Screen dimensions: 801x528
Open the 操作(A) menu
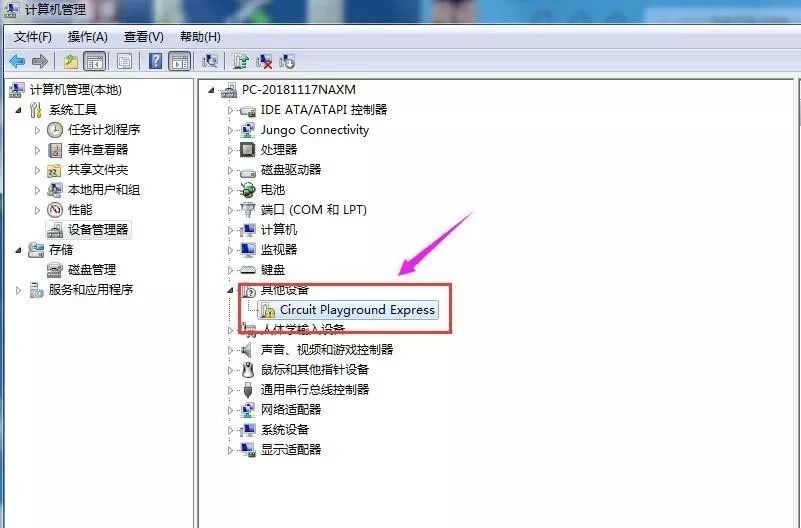(x=88, y=37)
